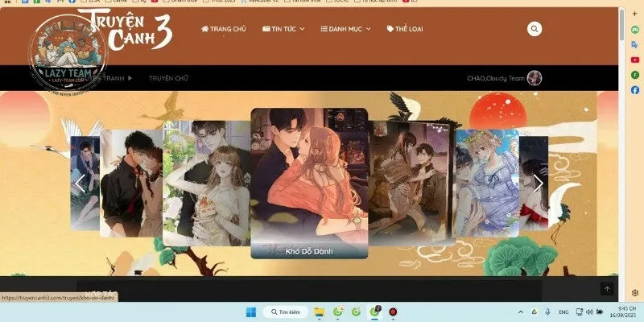Image resolution: width=644 pixels, height=322 pixels.
Task: Open the THỂ LOẠI genres menu
Action: [x=405, y=29]
